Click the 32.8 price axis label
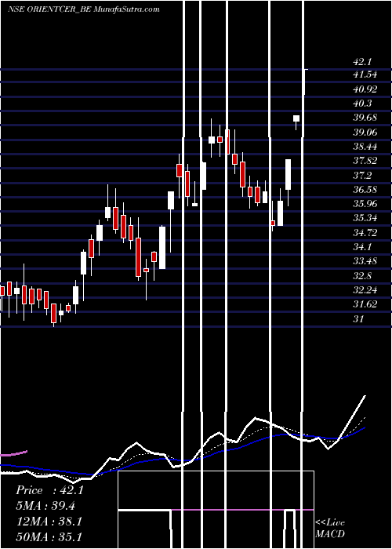Screen dimensions: 392x549 [362, 276]
